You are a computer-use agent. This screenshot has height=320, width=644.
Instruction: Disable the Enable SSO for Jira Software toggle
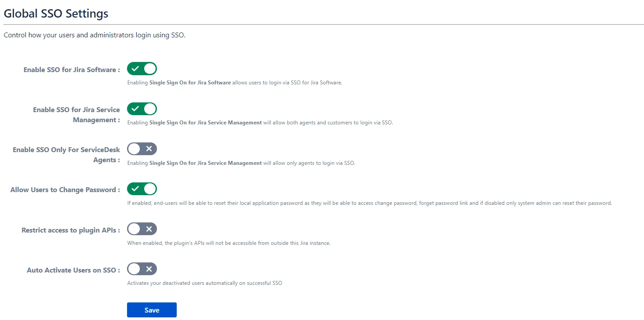142,69
